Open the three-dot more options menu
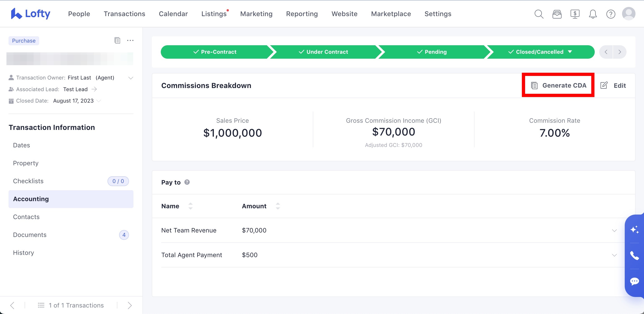 pyautogui.click(x=130, y=40)
